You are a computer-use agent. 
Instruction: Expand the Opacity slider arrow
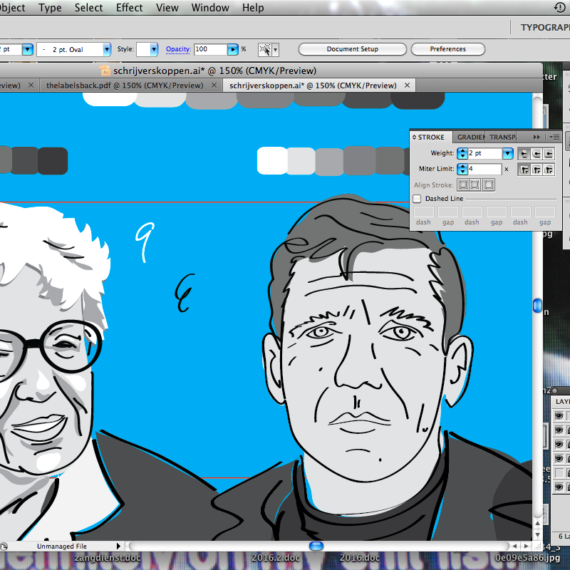[x=233, y=49]
